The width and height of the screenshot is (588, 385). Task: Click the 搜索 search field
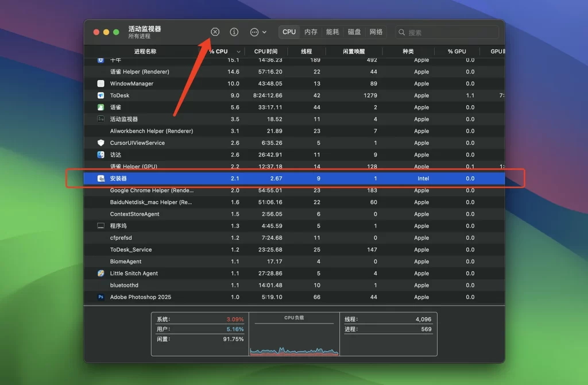(448, 33)
